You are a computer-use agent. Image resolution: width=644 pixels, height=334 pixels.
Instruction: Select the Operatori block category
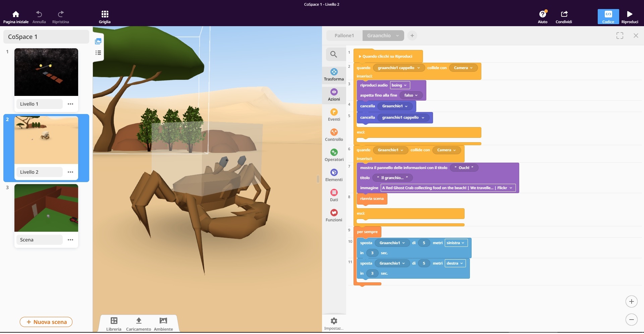(x=334, y=155)
